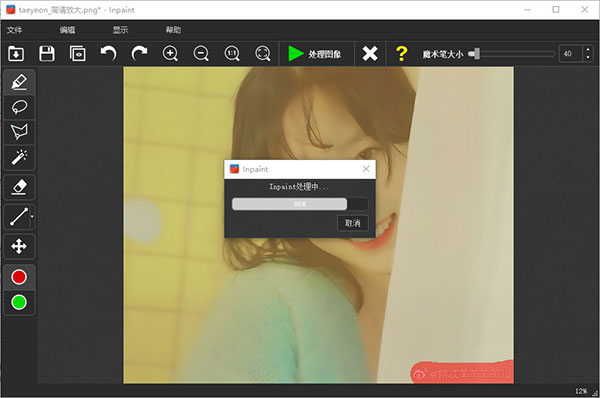Open an image file with the open icon
600x398 pixels.
pos(16,54)
